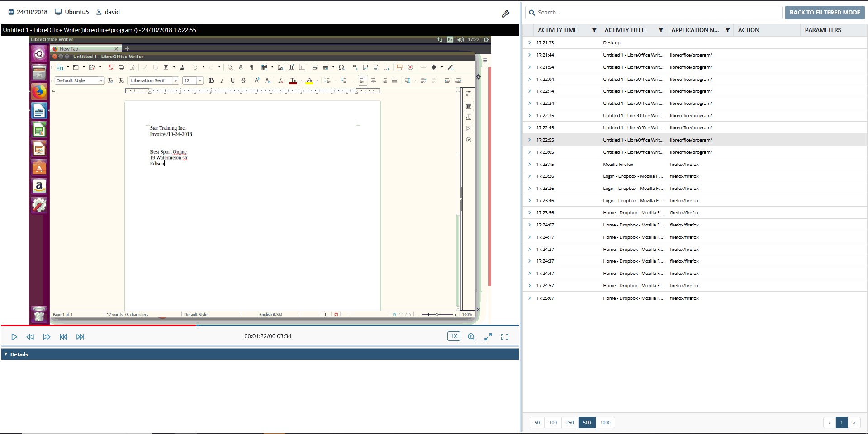
Task: Toggle Strikethrough in recorded Writer toolbar
Action: click(x=243, y=80)
